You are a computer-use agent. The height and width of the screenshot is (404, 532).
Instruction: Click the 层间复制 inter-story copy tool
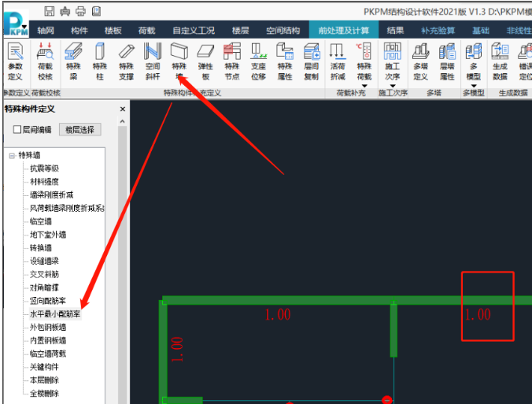tap(312, 61)
